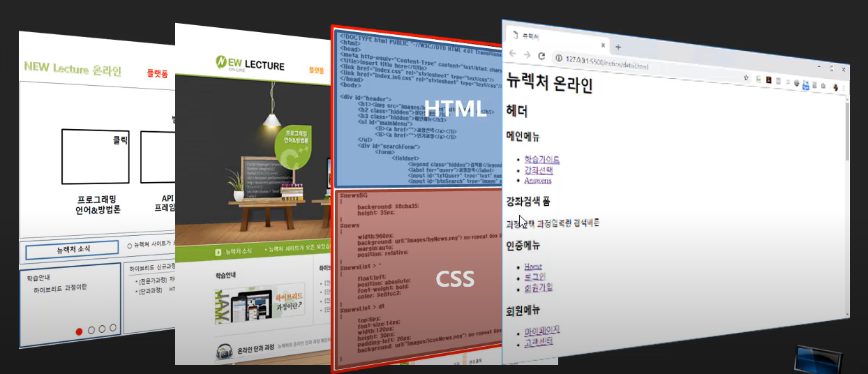The height and width of the screenshot is (374, 868).
Task: Click the 헤더 heading
Action: [x=517, y=110]
